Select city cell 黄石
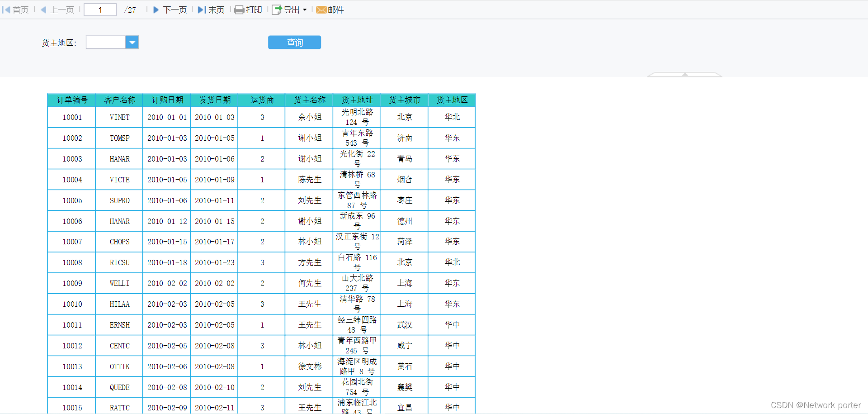Viewport: 868px width, 414px height. [405, 366]
